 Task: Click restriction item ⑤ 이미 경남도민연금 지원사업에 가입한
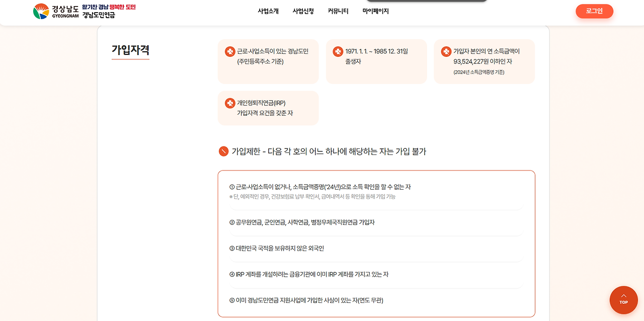pos(306,300)
